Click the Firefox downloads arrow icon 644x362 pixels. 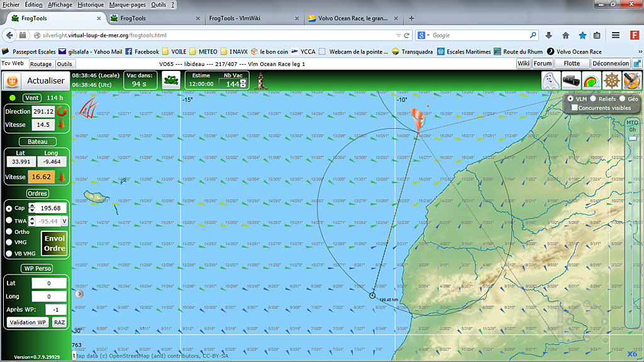548,35
